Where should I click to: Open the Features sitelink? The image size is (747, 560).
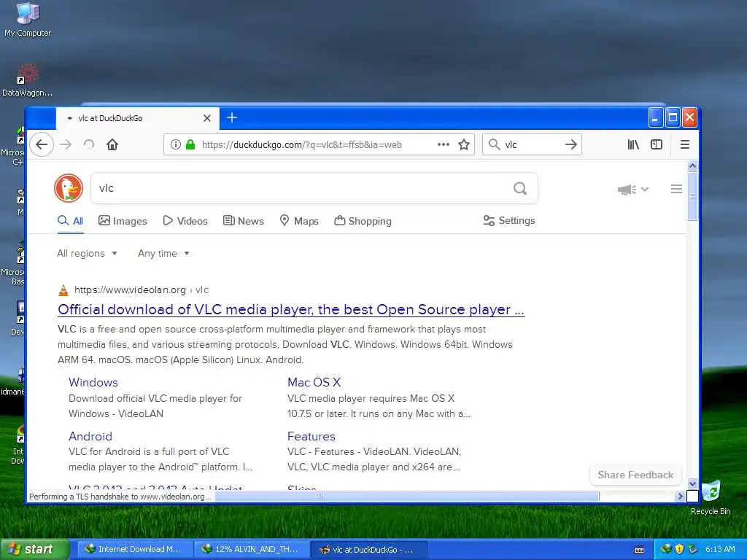point(311,436)
